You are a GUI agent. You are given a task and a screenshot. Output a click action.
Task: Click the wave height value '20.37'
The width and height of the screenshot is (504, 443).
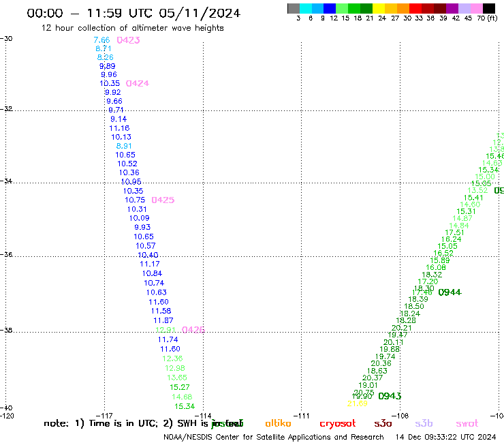(373, 378)
